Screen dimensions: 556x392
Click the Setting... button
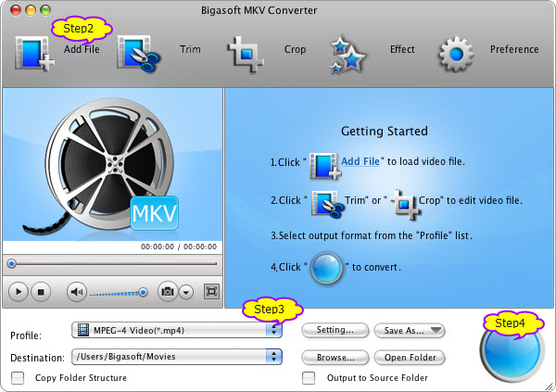pos(335,330)
